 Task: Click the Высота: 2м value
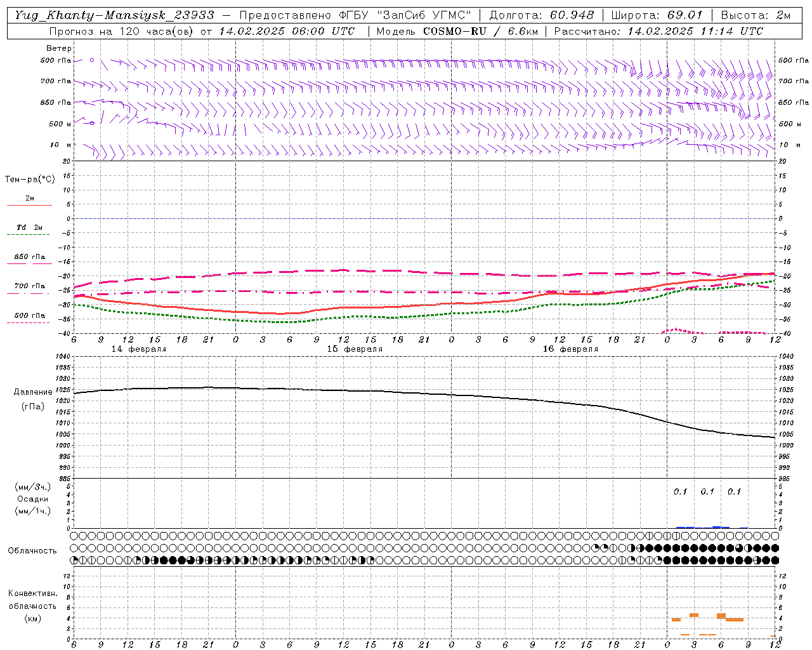pyautogui.click(x=756, y=15)
